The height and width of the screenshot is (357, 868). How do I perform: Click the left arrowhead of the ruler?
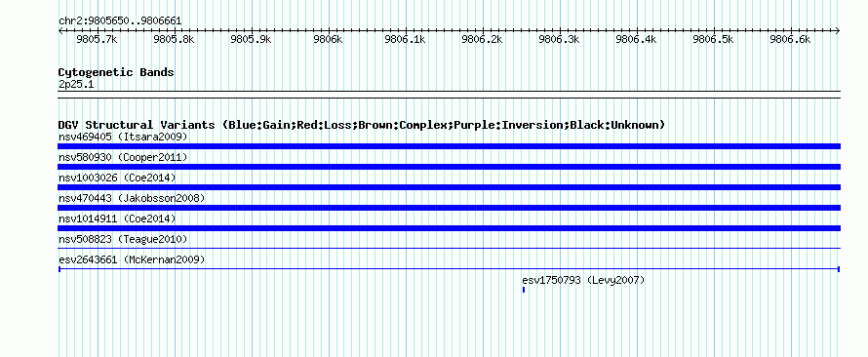point(60,30)
